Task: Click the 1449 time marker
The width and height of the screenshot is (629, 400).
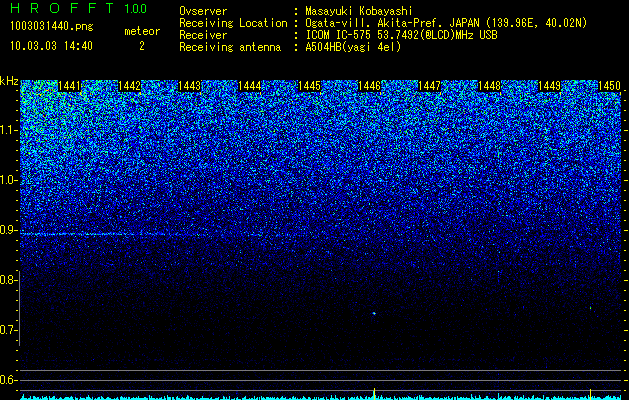Action: (549, 86)
